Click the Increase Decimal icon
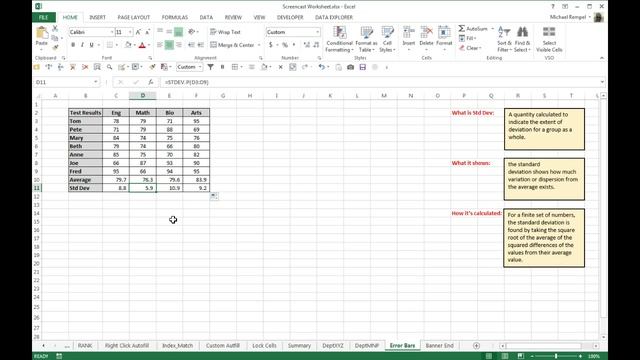The height and width of the screenshot is (360, 640). coord(307,45)
